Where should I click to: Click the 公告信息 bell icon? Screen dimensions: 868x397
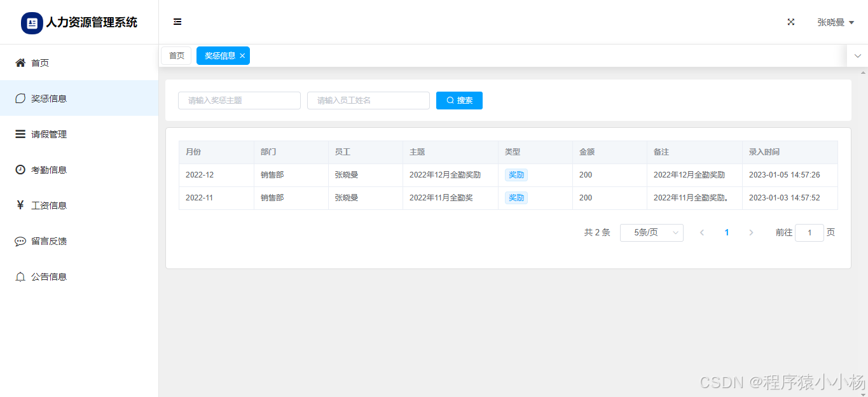pyautogui.click(x=20, y=277)
